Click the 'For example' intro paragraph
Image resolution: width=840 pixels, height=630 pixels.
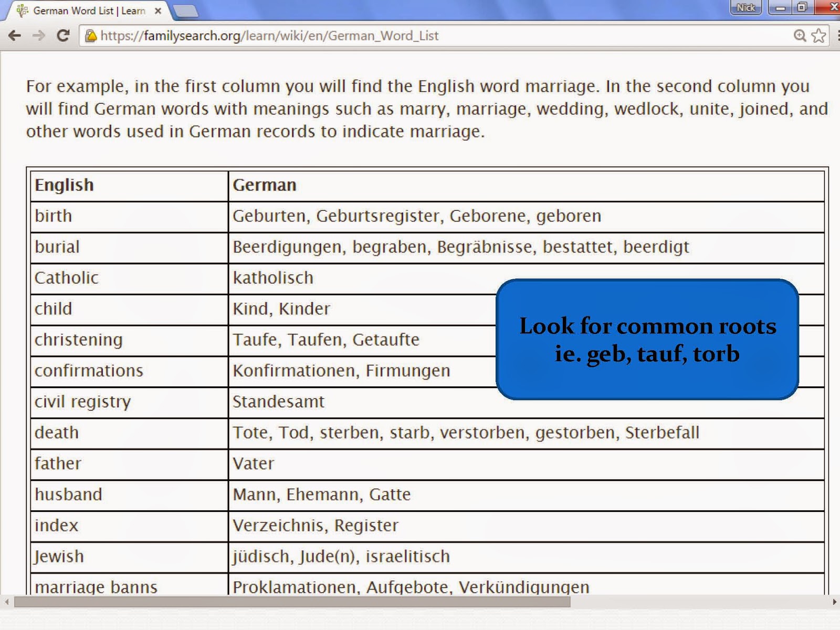(427, 109)
